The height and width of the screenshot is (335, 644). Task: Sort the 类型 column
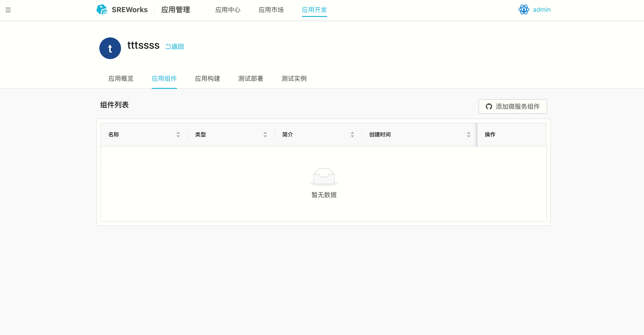(x=265, y=135)
